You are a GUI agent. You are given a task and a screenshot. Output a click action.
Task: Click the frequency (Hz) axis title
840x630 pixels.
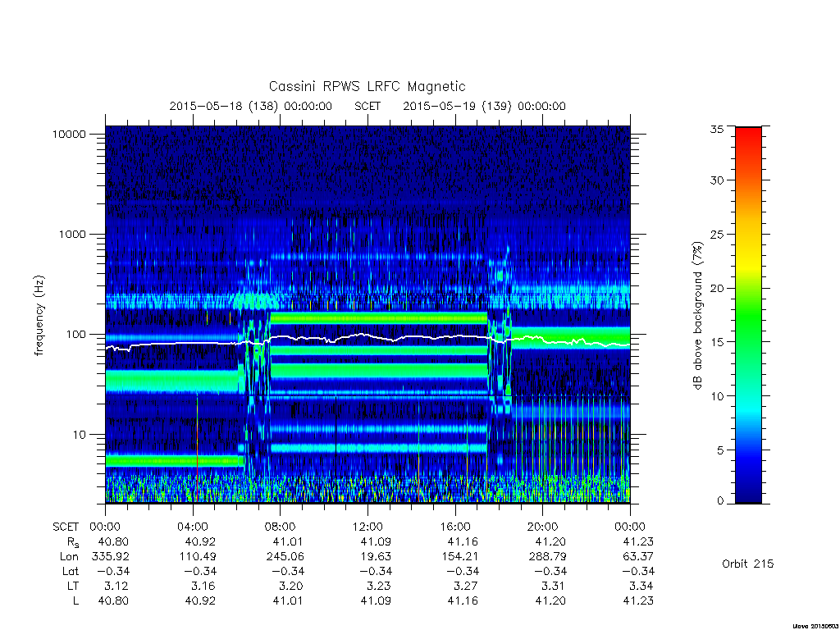click(x=39, y=315)
